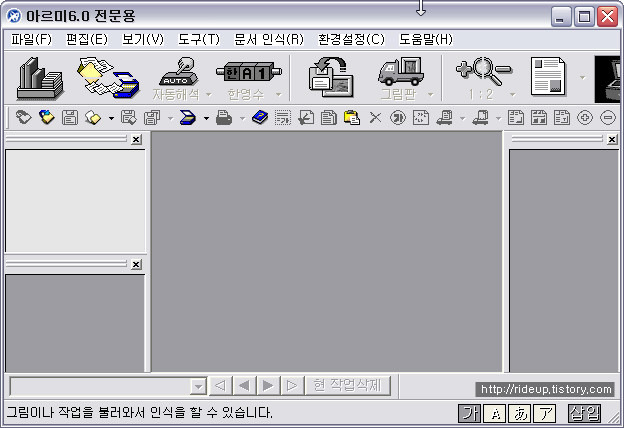The width and height of the screenshot is (624, 428).
Task: Close the right side panel
Action: click(x=612, y=139)
